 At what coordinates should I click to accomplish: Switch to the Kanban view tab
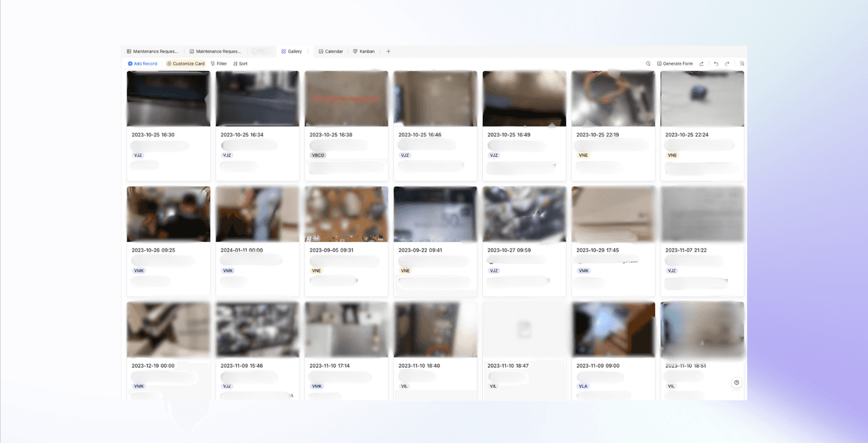[364, 51]
